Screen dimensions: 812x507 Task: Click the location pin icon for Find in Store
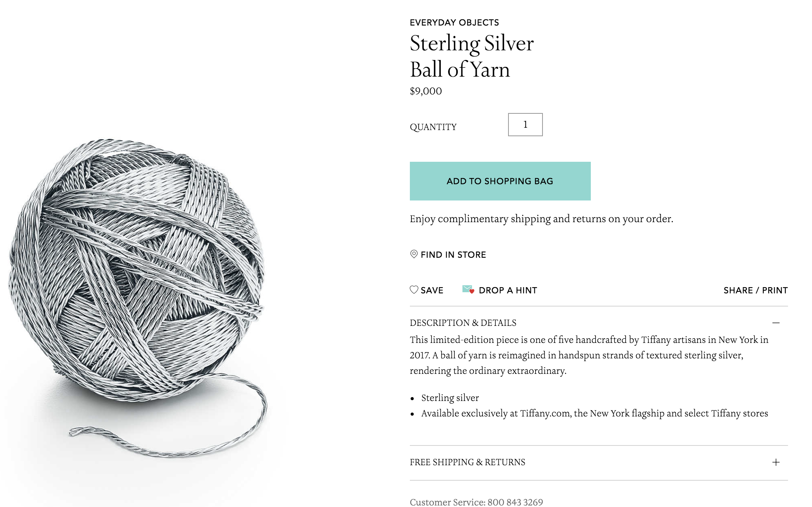coord(414,254)
